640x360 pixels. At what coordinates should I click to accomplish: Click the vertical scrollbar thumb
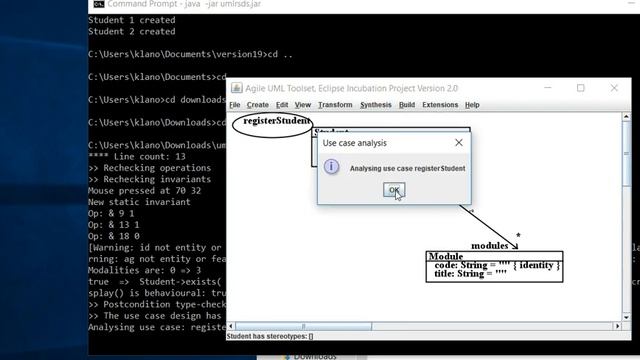coord(626,153)
